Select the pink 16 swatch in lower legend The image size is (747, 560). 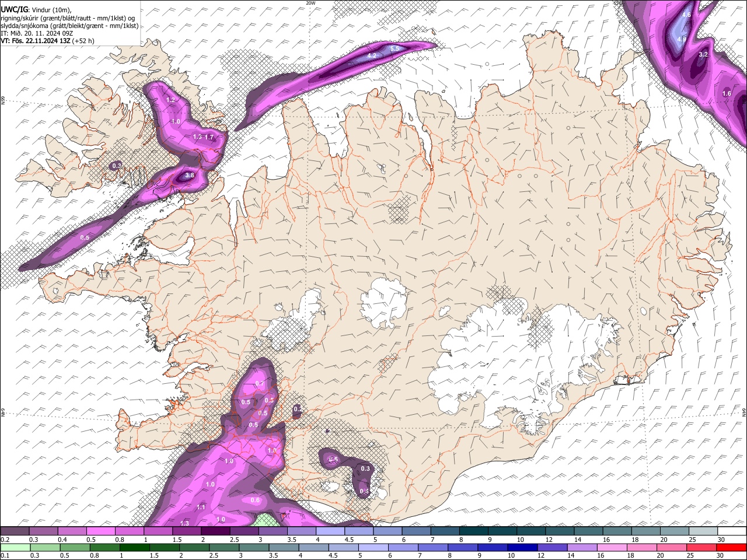[x=611, y=548]
